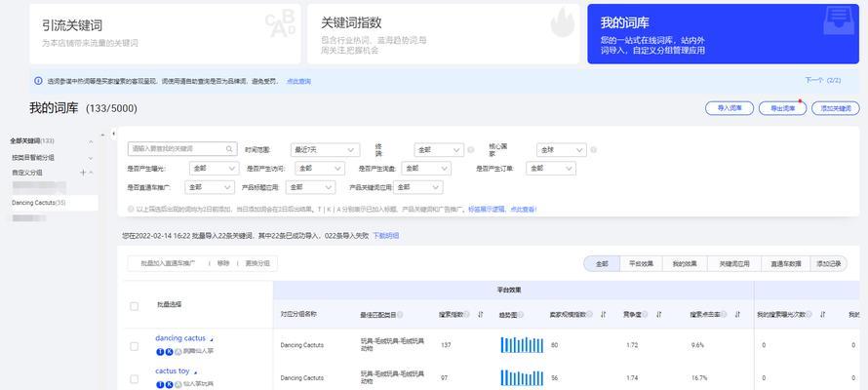The height and width of the screenshot is (390, 868).
Task: Open the 是否产生访问 dropdown
Action: click(320, 168)
